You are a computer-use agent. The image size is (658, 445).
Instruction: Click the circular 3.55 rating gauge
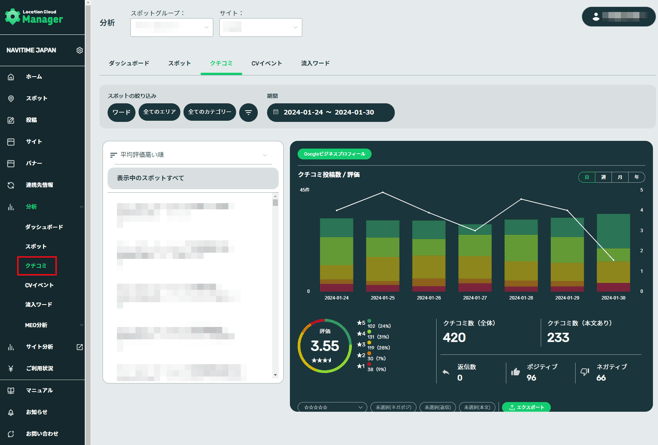coord(324,346)
